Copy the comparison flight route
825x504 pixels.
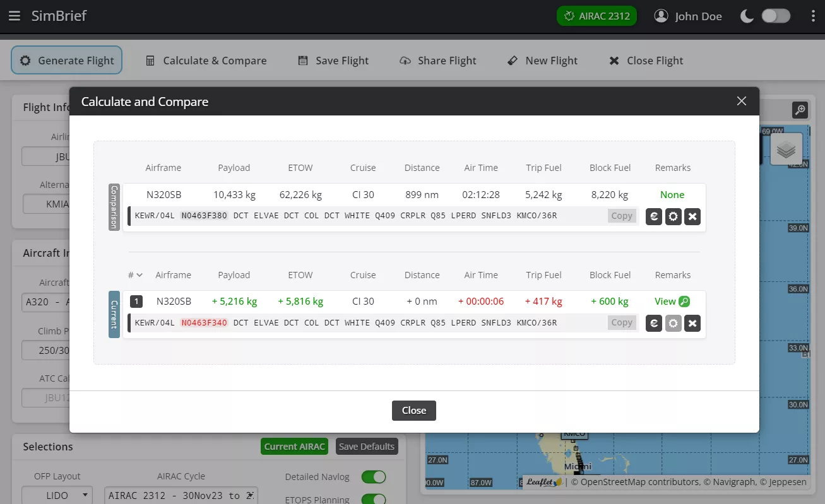point(621,216)
